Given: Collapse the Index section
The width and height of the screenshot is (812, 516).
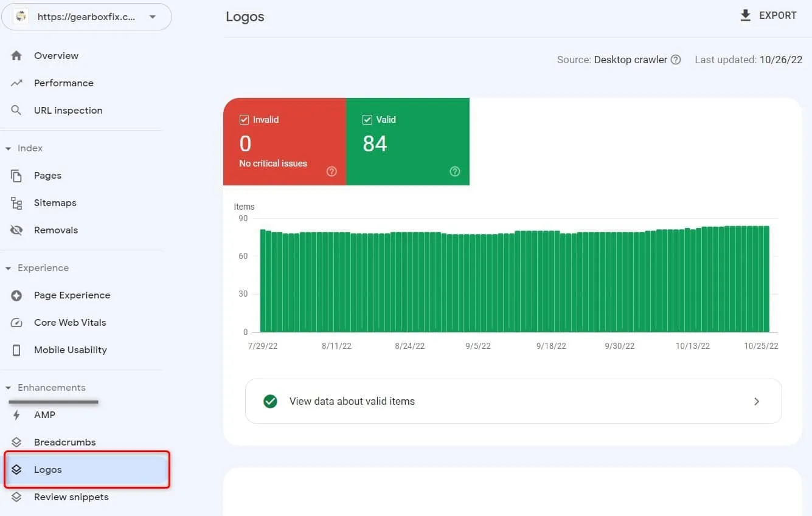Looking at the screenshot, I should tap(9, 148).
